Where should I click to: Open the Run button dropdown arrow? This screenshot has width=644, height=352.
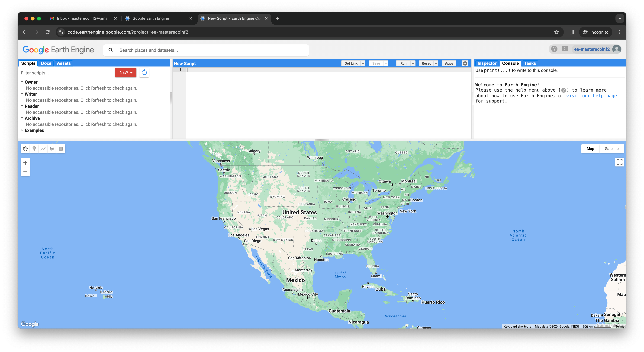click(413, 64)
